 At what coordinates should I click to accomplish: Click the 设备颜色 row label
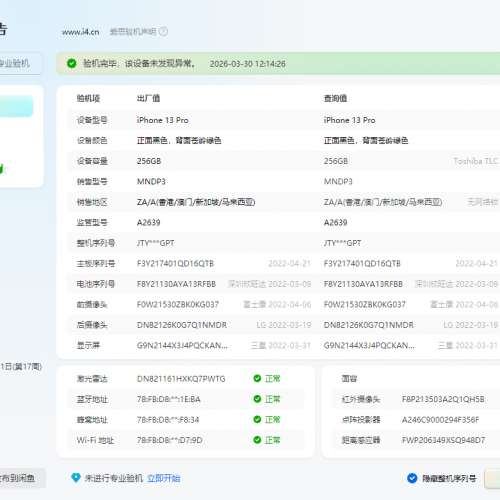click(92, 140)
